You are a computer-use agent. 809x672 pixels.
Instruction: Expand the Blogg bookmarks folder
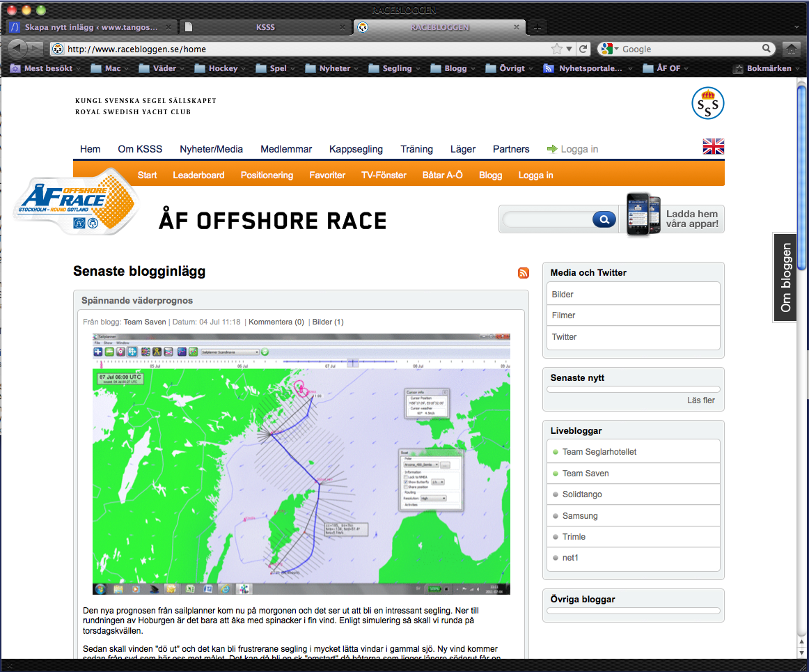[452, 68]
